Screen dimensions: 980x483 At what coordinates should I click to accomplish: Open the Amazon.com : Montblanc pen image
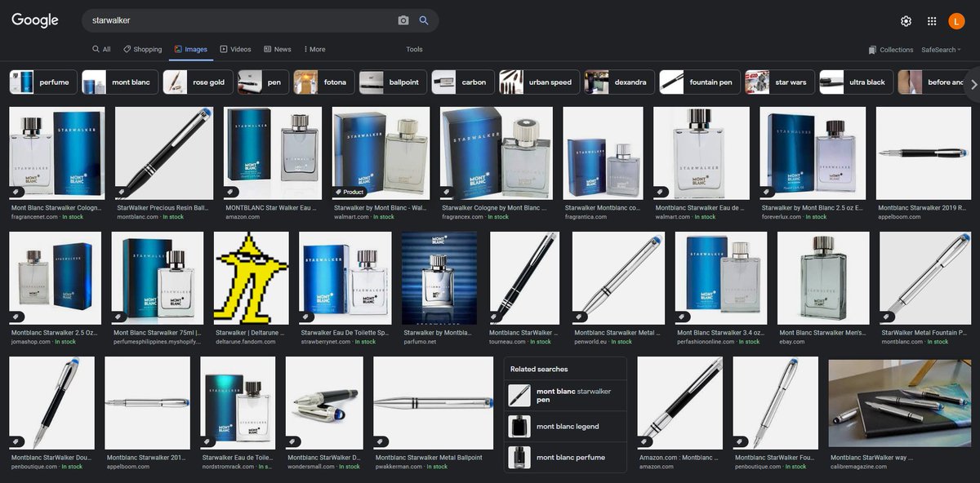[x=679, y=403]
